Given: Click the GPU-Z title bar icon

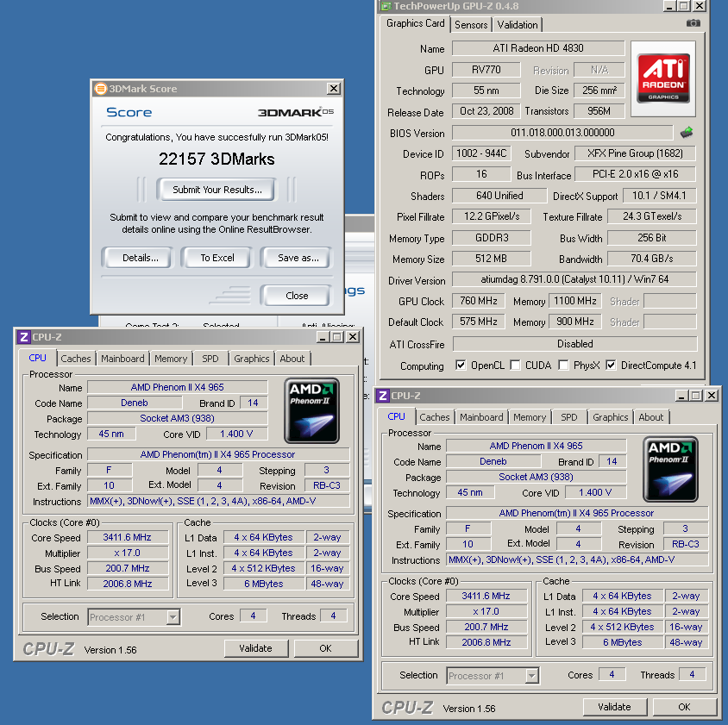Looking at the screenshot, I should [386, 6].
